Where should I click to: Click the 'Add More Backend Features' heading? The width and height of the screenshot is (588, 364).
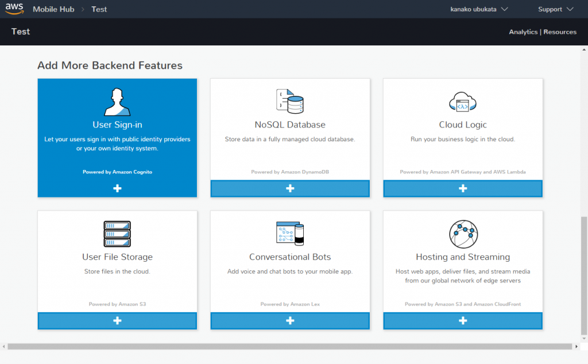tap(110, 65)
